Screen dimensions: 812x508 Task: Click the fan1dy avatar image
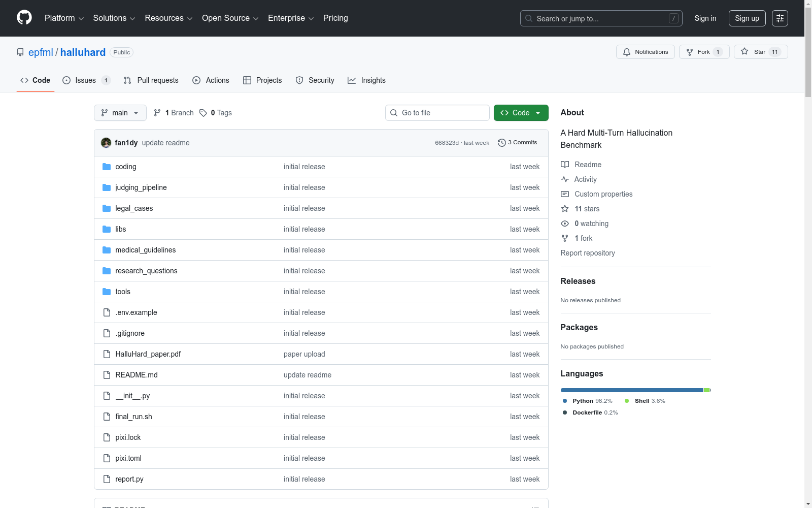tap(106, 143)
